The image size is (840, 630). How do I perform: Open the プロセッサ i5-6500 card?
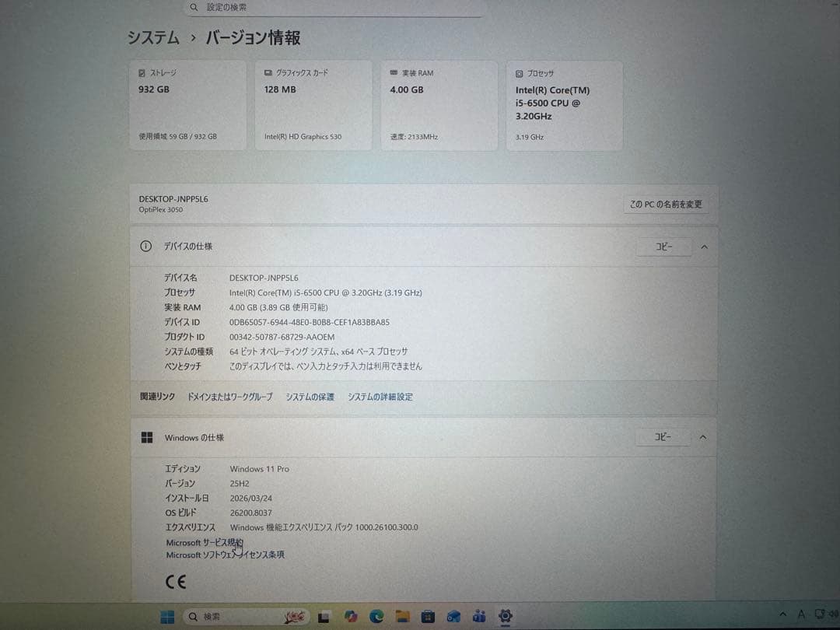click(x=564, y=106)
